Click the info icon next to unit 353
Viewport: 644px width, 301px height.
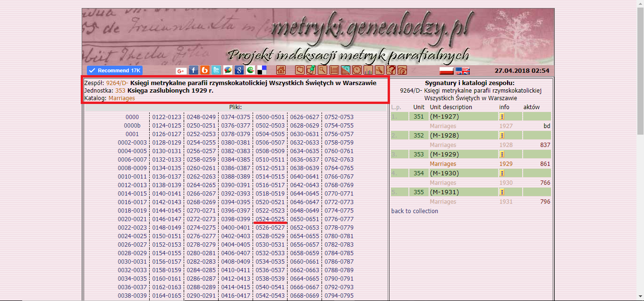502,155
